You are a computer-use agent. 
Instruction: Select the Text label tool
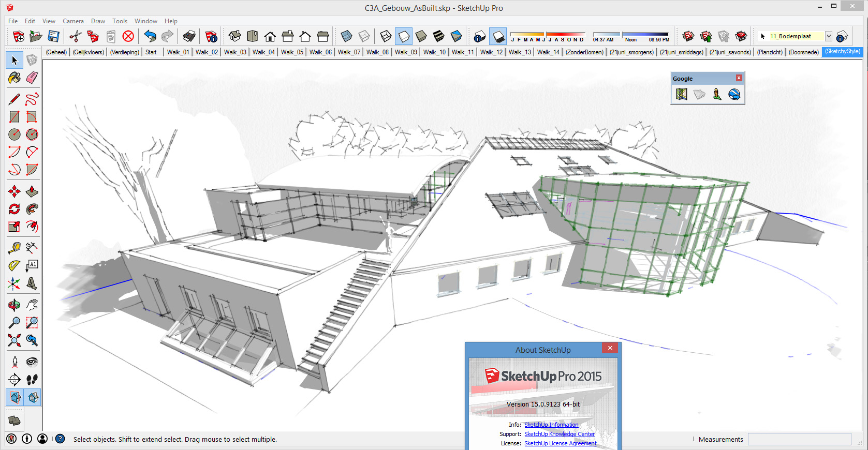click(32, 265)
